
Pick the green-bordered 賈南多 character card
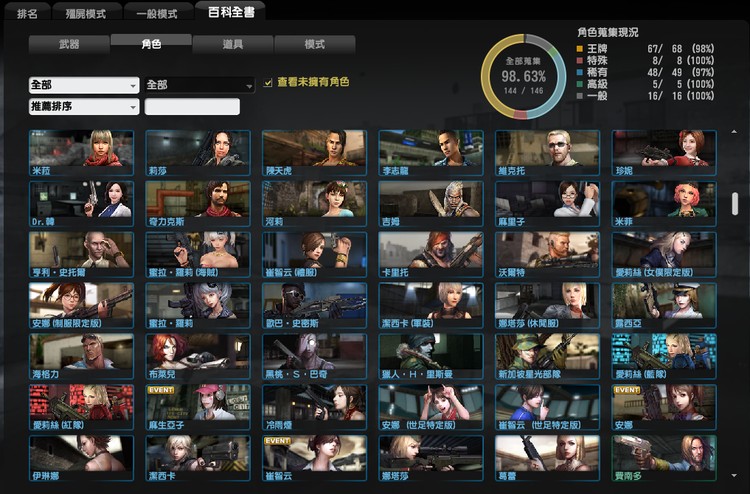click(664, 458)
